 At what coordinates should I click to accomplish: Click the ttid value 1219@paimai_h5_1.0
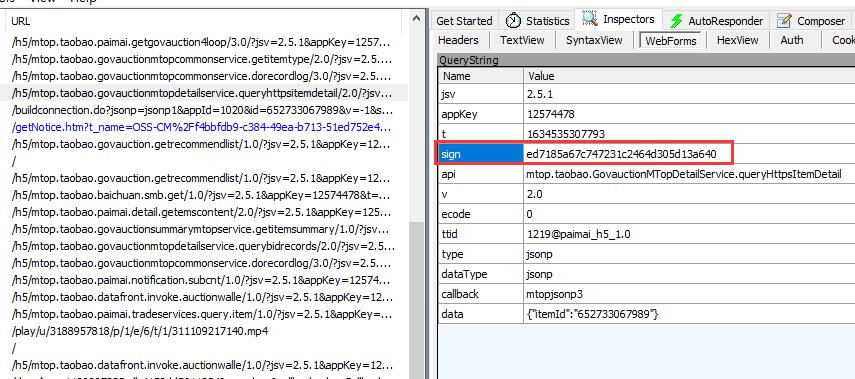579,234
